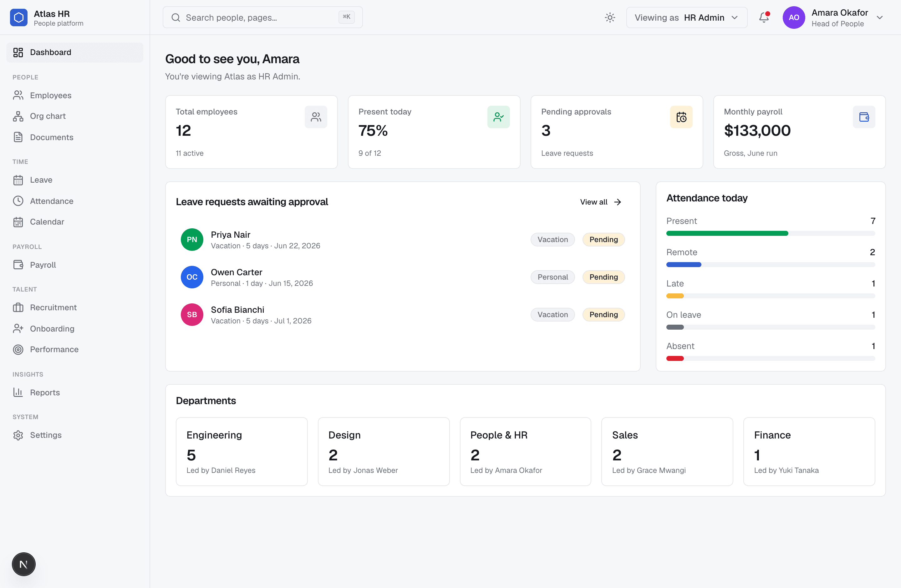Click the Pending approvals calendar-clock icon
901x588 pixels.
point(681,117)
